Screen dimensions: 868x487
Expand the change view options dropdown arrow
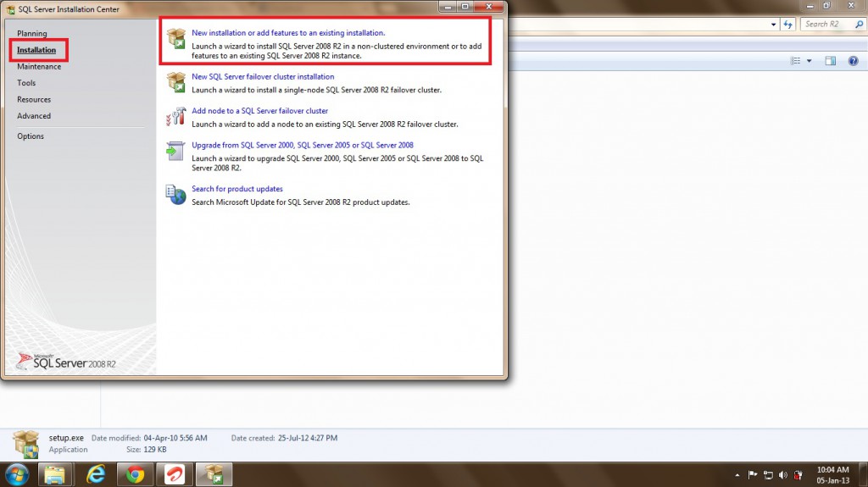pos(809,61)
